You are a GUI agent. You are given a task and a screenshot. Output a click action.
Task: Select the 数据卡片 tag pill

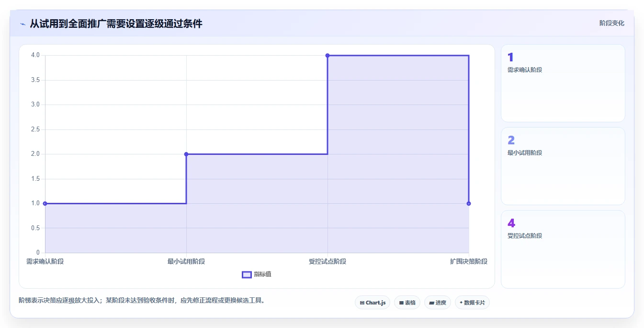click(472, 303)
